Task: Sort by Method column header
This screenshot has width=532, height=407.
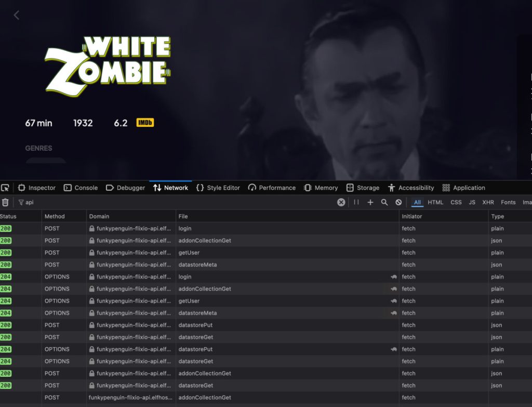Action: 64,216
